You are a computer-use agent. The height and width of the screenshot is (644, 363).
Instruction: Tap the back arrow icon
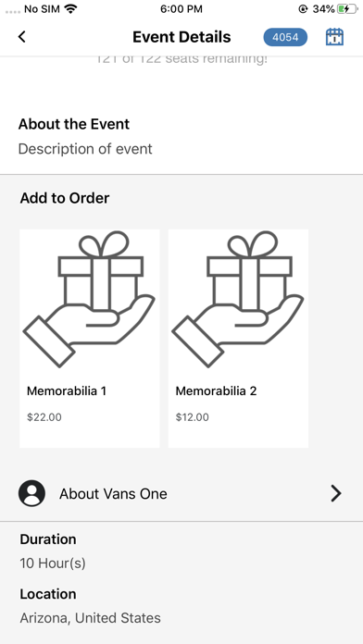point(22,37)
